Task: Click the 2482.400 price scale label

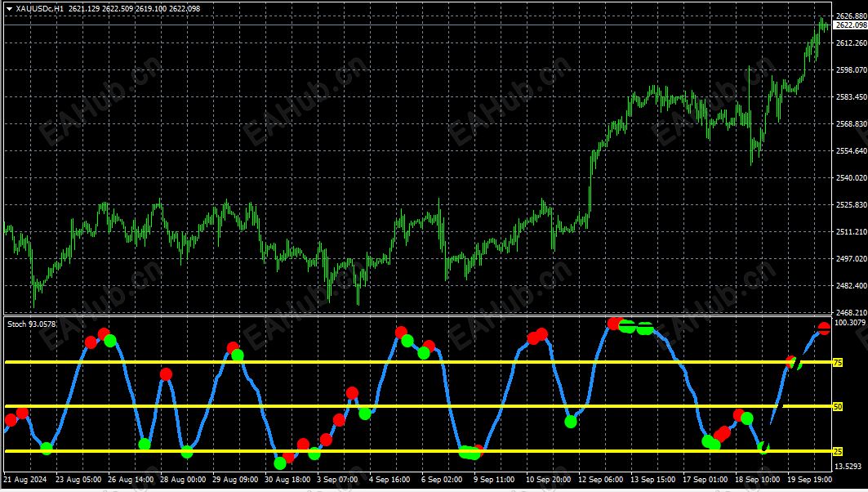Action: pyautogui.click(x=852, y=286)
